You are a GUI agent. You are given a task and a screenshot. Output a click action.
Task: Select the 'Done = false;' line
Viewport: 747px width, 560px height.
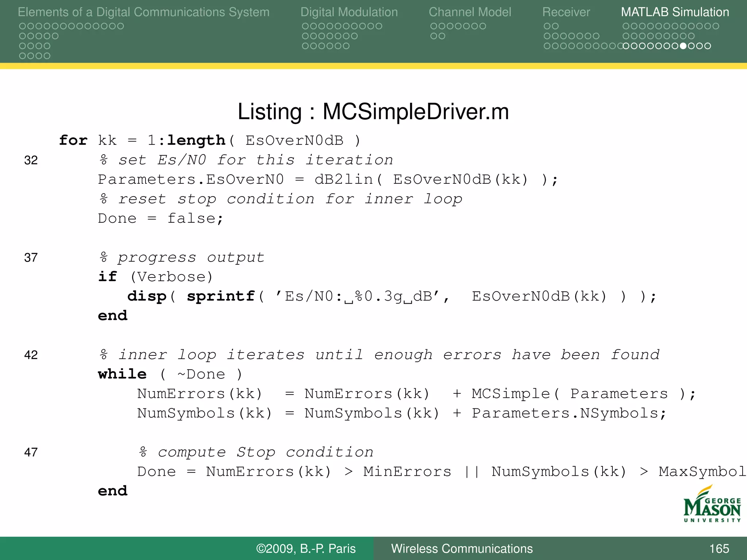tap(160, 219)
